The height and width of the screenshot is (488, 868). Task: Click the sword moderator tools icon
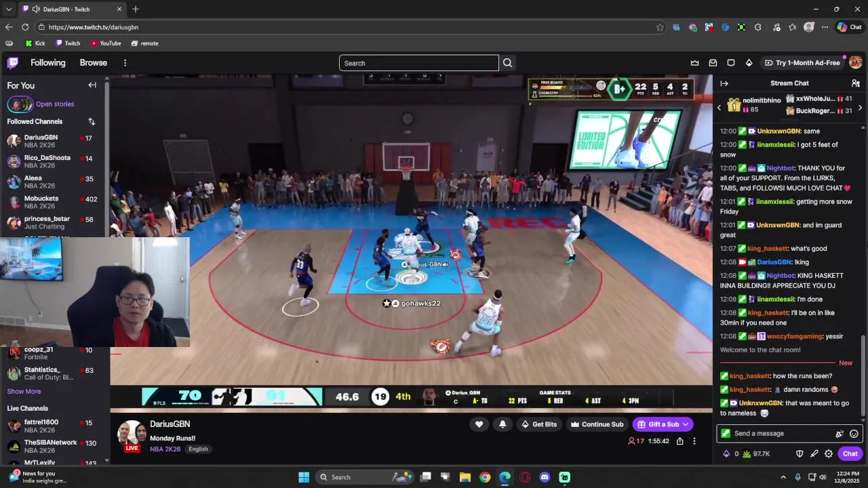814,454
